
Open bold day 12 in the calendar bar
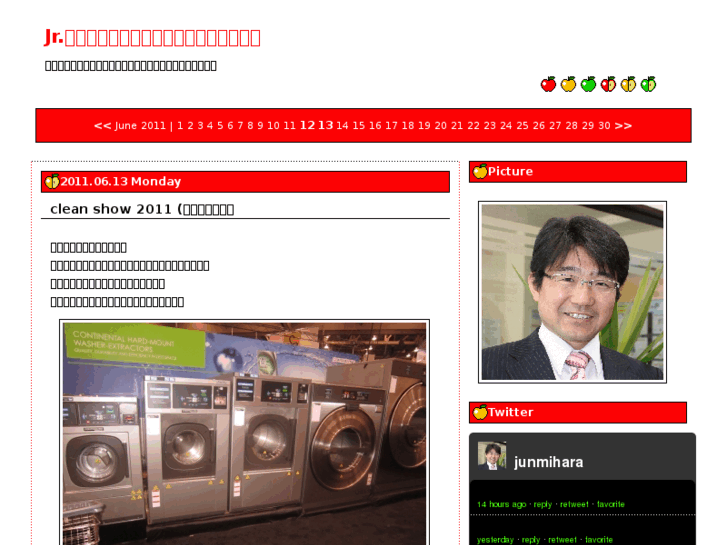tap(307, 125)
